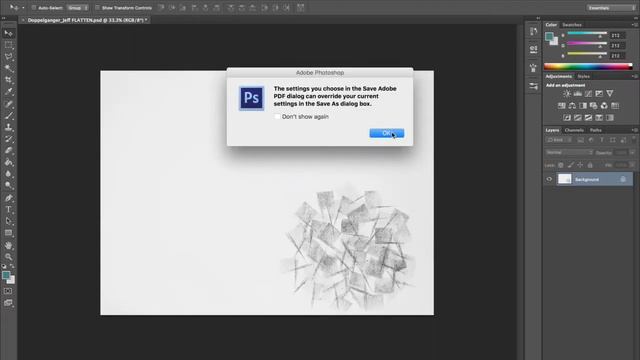
Task: Open the Layers panel flyout menu
Action: click(x=634, y=130)
